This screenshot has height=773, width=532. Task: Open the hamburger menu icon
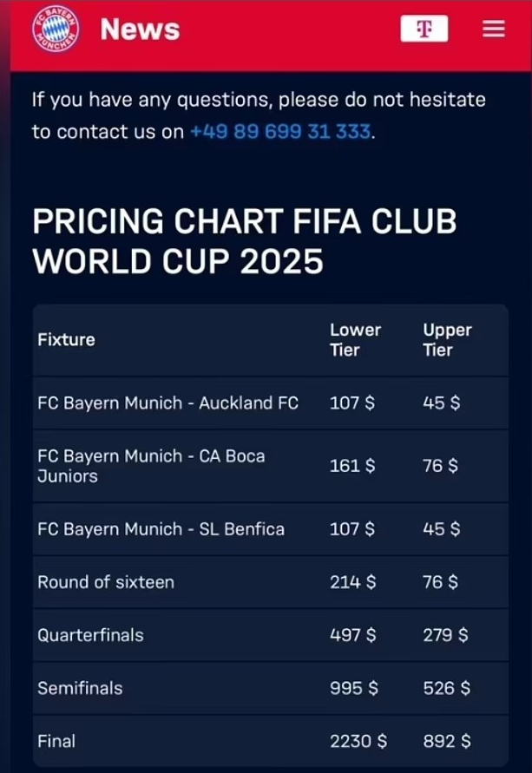494,29
